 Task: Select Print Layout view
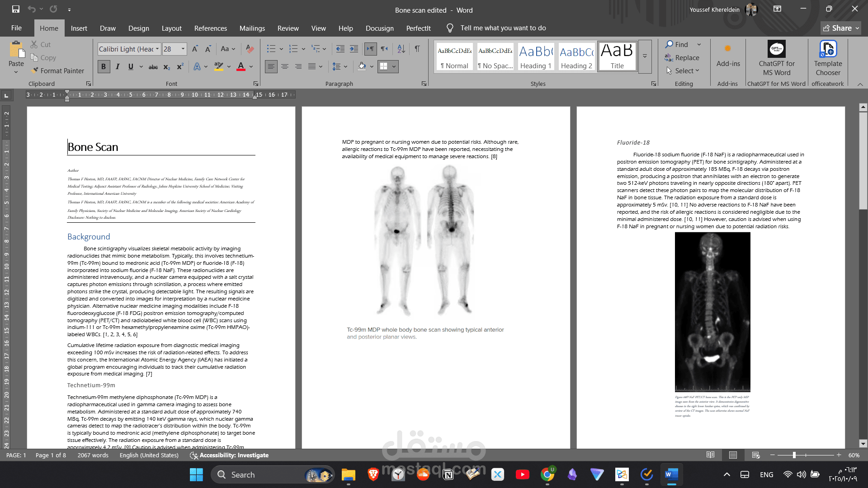733,455
